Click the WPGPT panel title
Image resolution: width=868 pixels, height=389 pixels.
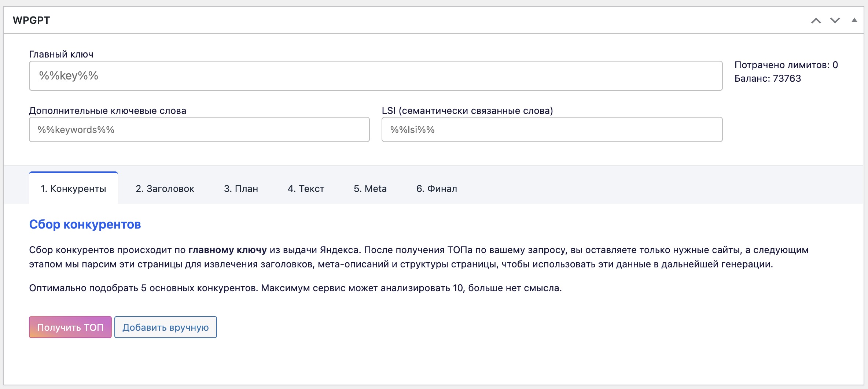[31, 20]
